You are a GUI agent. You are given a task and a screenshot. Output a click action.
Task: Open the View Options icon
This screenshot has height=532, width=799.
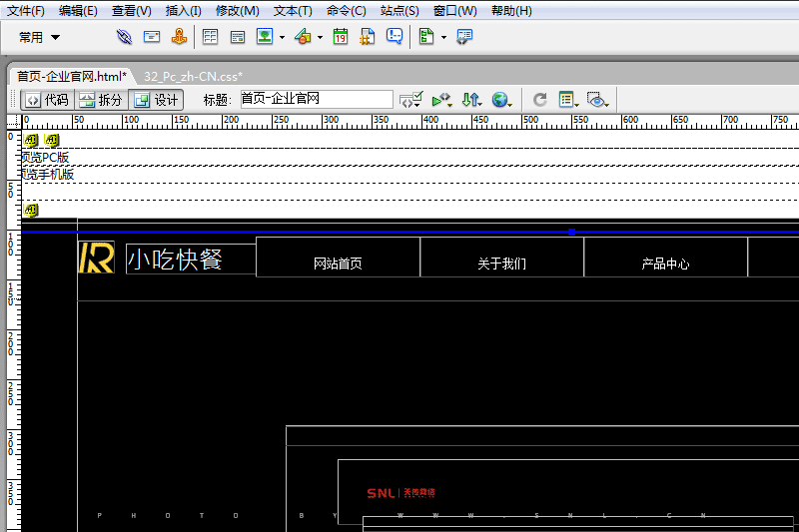(568, 100)
